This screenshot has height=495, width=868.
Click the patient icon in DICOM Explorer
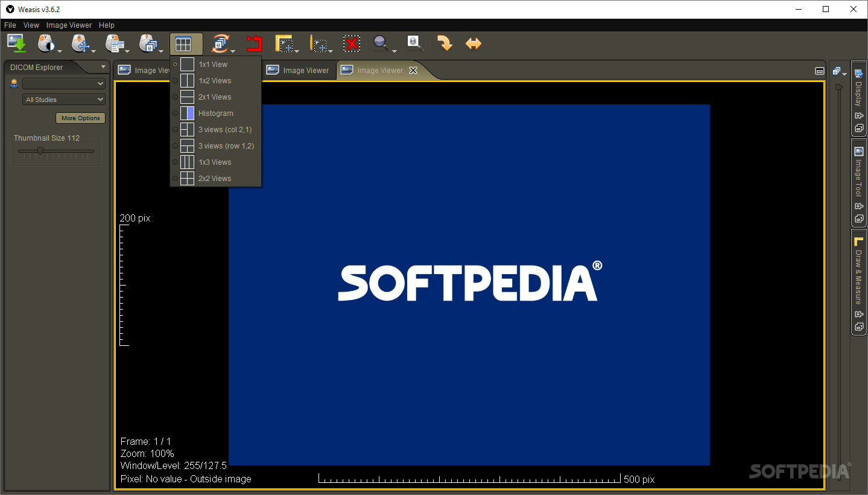(14, 84)
